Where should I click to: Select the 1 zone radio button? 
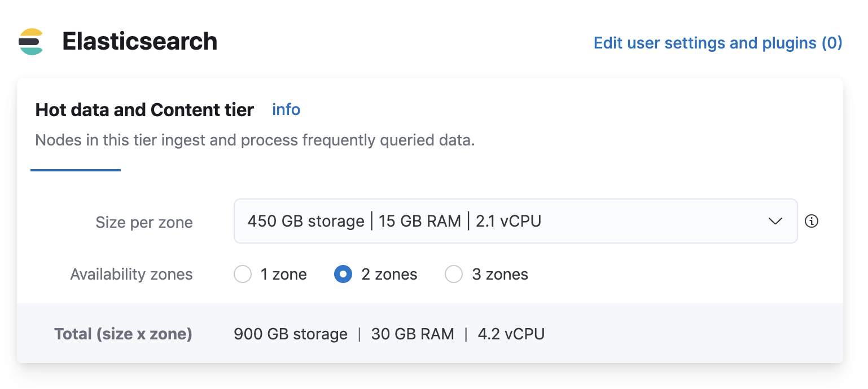[243, 274]
